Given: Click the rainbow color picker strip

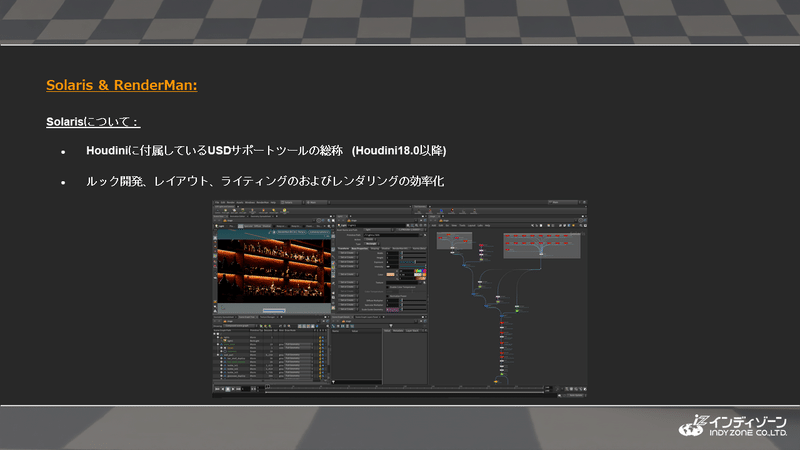Looking at the screenshot, I should click(x=420, y=271).
